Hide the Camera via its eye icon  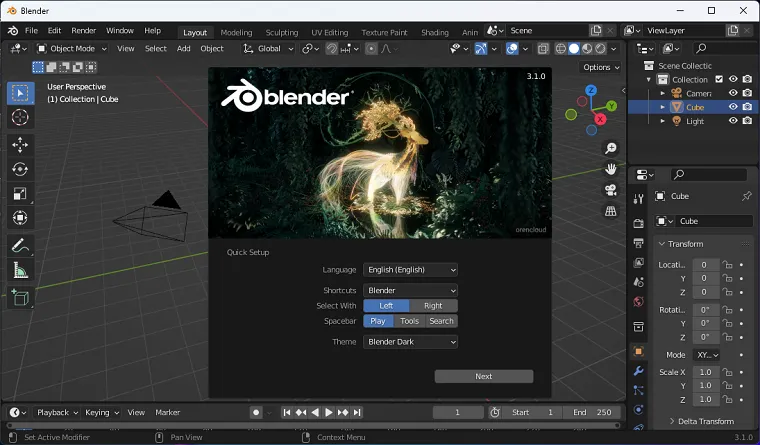pyautogui.click(x=733, y=93)
